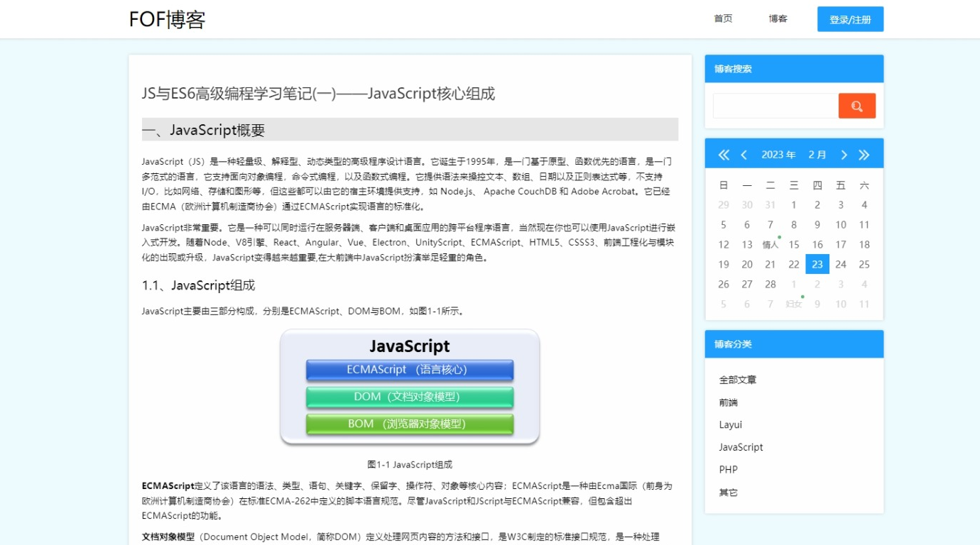Viewport: 980px width, 545px height.
Task: Go to previous month in calendar
Action: click(x=744, y=155)
